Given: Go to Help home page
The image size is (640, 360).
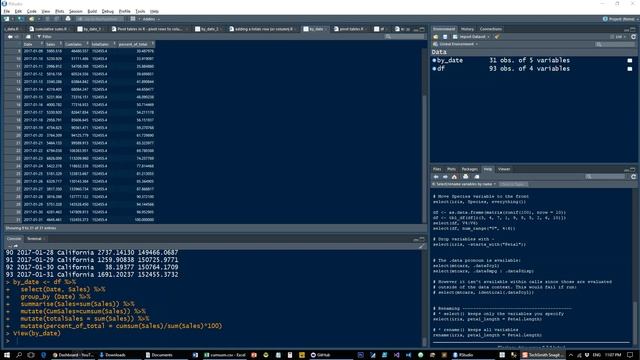Looking at the screenshot, I should [x=454, y=177].
